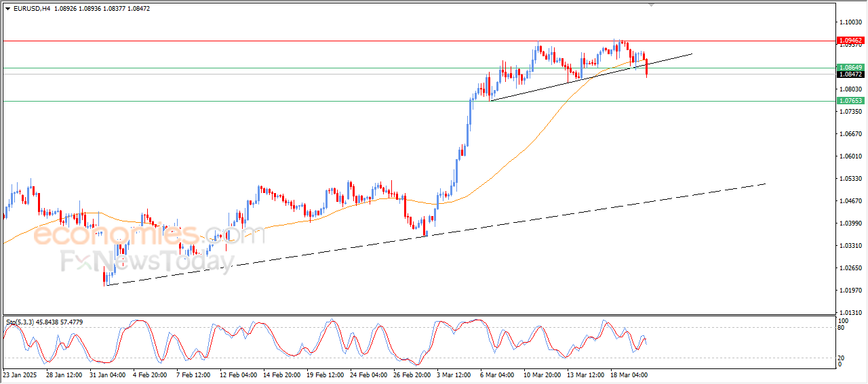Image resolution: width=868 pixels, height=384 pixels.
Task: Click the 1.02650 value on price axis
Action: pyautogui.click(x=850, y=268)
